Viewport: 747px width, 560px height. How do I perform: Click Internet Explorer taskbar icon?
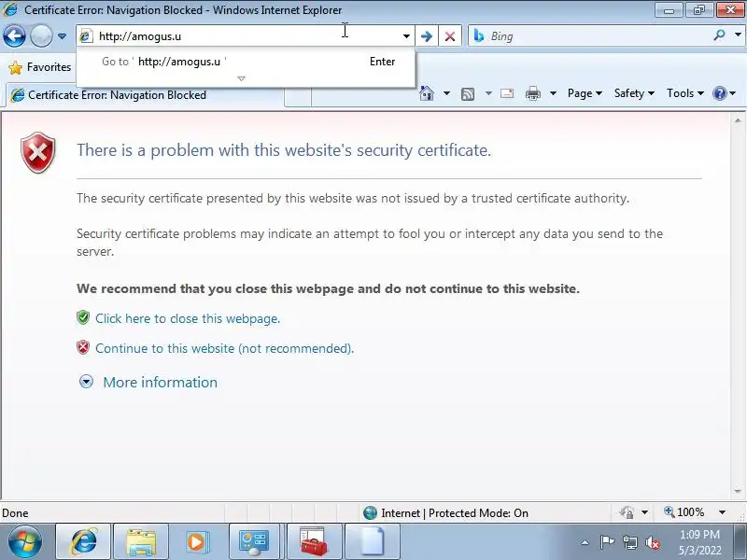click(x=83, y=542)
